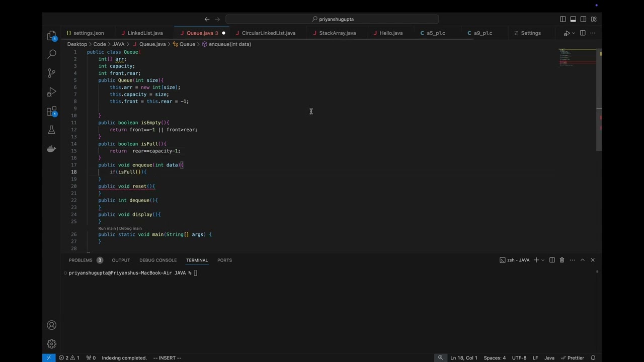Open errors and warnings status indicator
Image resolution: width=644 pixels, height=362 pixels.
pos(69,358)
